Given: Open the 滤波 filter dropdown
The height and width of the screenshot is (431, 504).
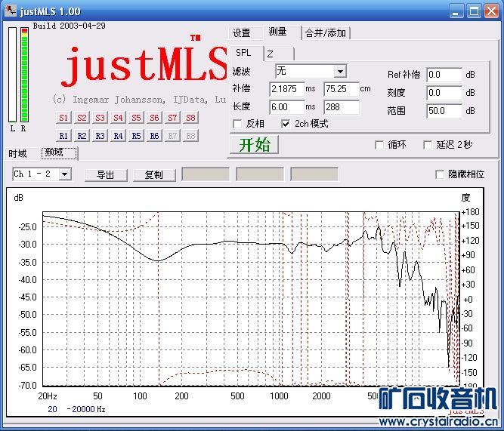Looking at the screenshot, I should (x=340, y=71).
